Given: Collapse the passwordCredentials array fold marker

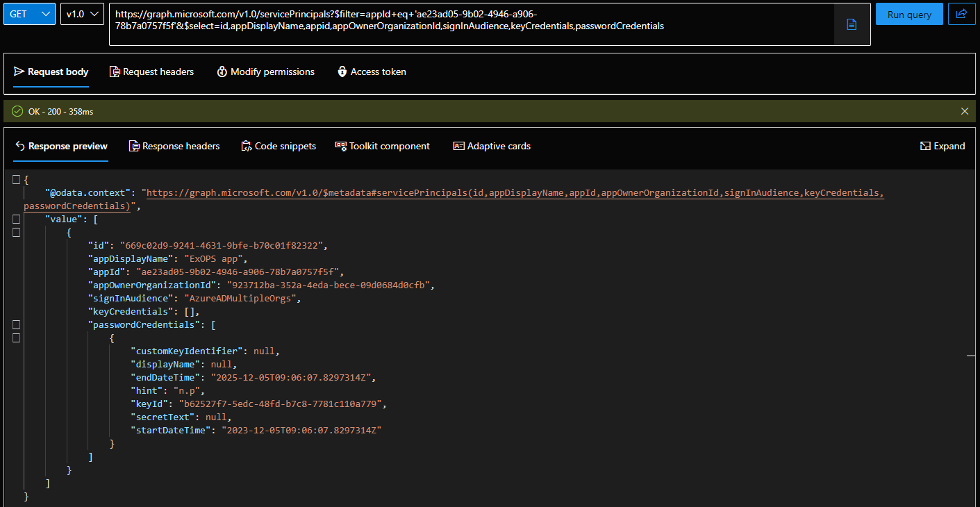Looking at the screenshot, I should point(16,325).
